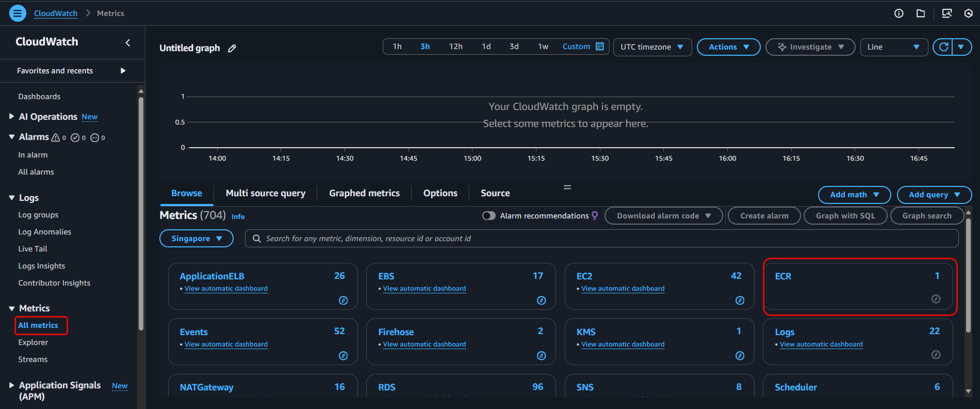Click the compass icon on ECR card
The image size is (980, 409).
(936, 298)
